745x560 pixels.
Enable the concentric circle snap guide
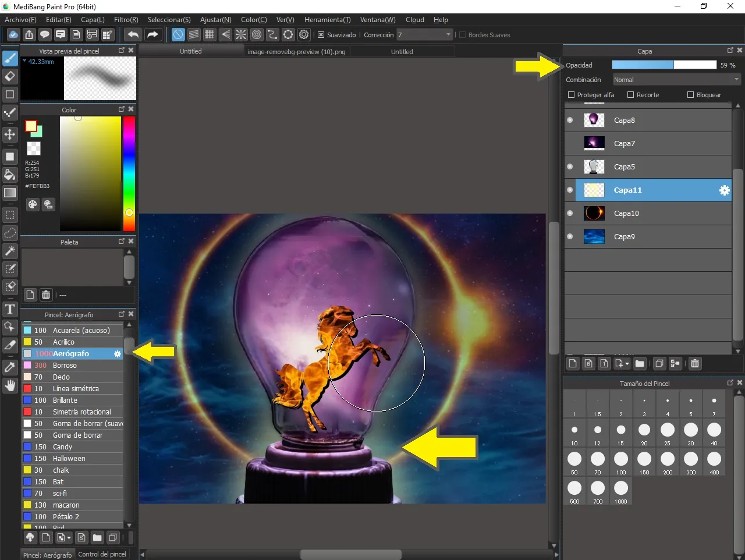pyautogui.click(x=257, y=35)
